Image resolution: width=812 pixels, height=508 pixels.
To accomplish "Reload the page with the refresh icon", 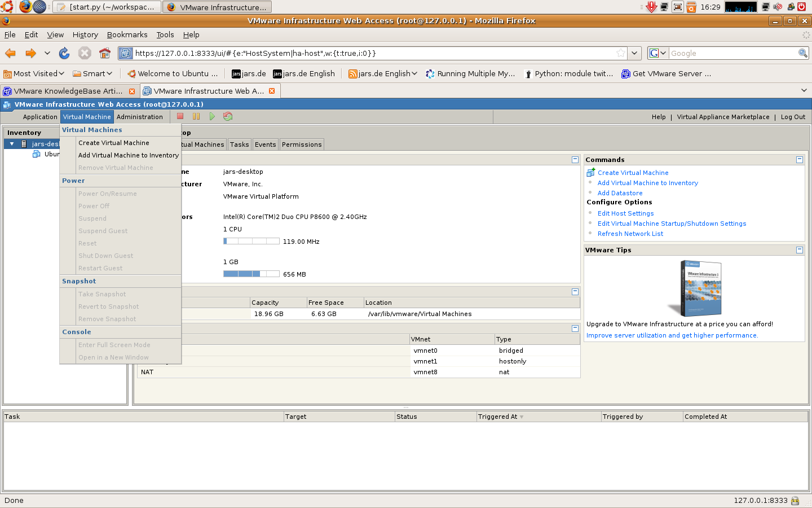I will click(64, 53).
